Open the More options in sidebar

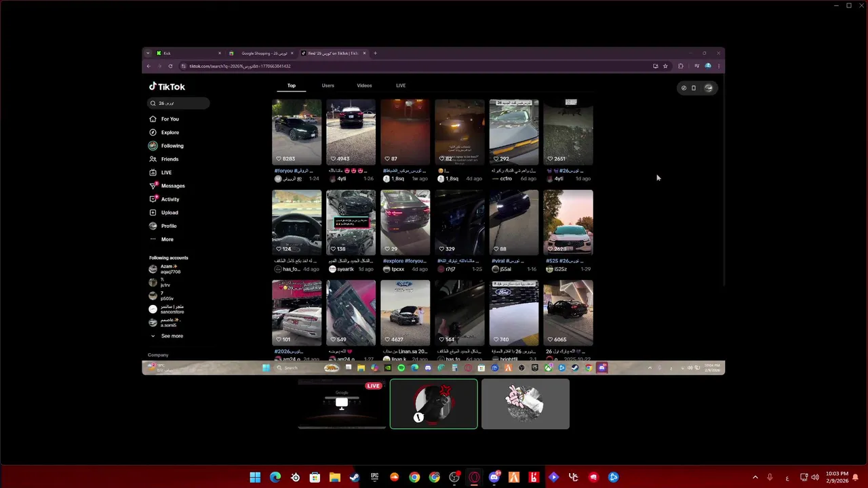(x=162, y=239)
